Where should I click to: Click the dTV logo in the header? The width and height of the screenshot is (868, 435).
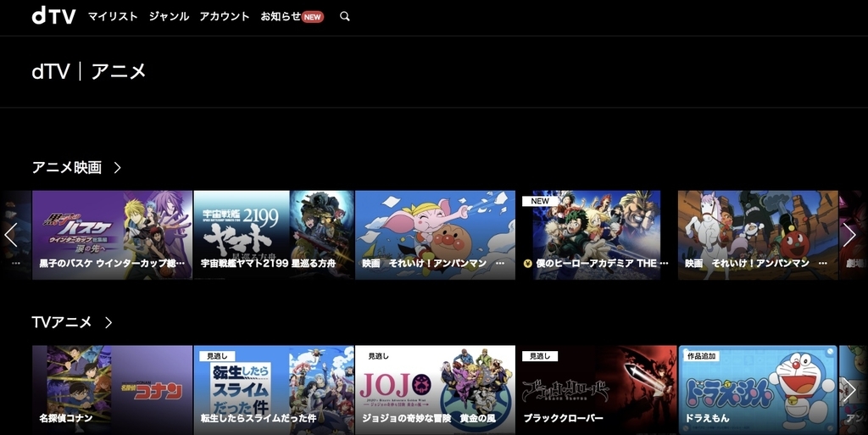pyautogui.click(x=53, y=15)
